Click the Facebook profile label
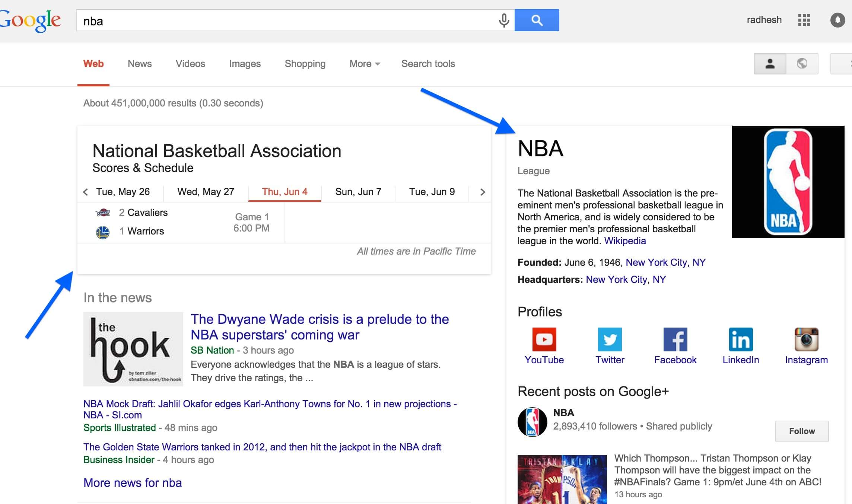This screenshot has width=852, height=504. [675, 360]
